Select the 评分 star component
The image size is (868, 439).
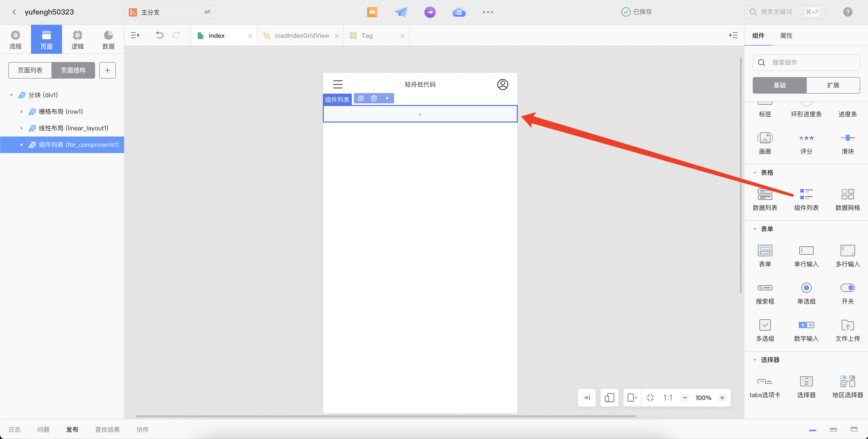pos(806,143)
